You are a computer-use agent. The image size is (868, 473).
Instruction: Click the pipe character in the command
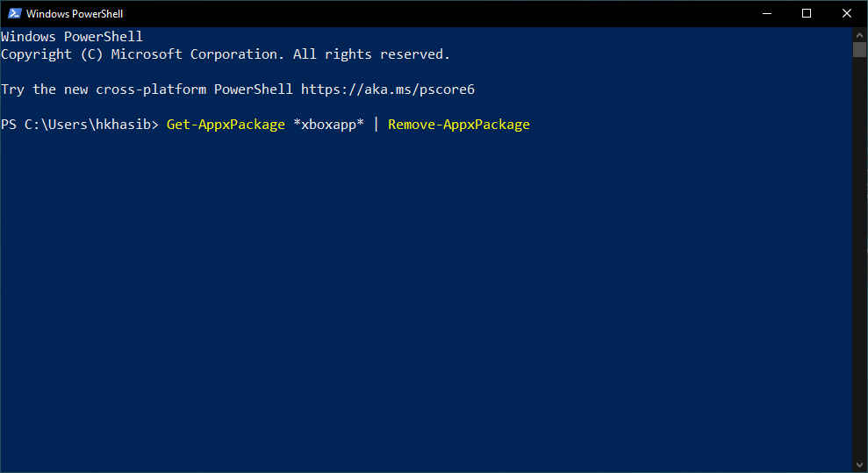tap(376, 125)
